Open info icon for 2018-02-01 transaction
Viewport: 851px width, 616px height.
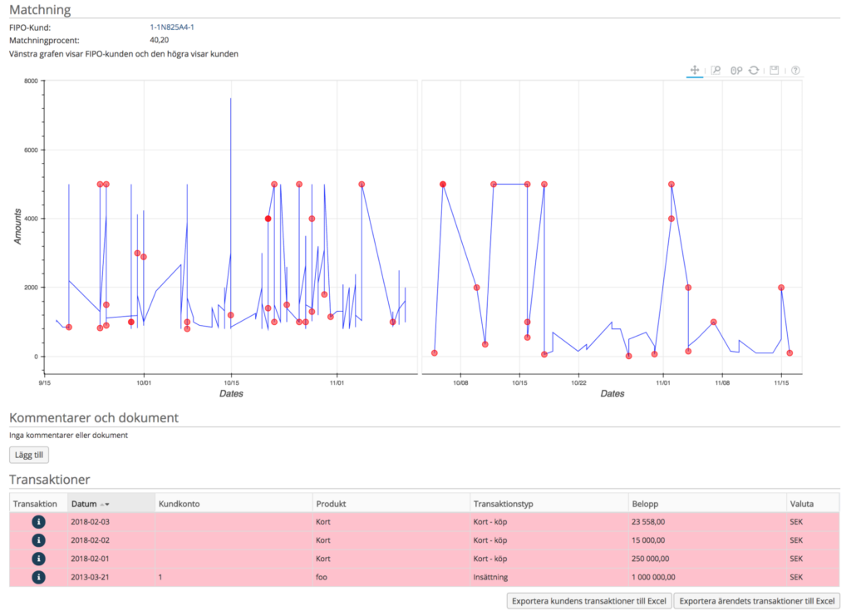38,559
